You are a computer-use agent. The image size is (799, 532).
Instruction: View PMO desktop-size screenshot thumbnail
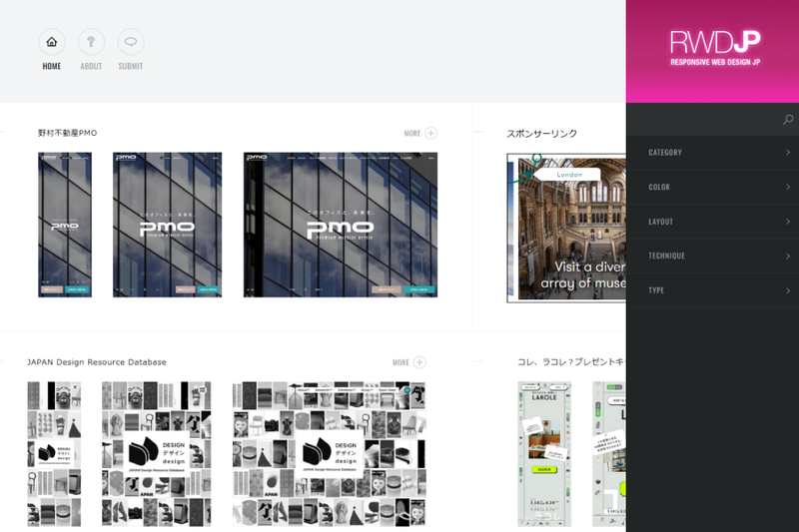tap(340, 225)
